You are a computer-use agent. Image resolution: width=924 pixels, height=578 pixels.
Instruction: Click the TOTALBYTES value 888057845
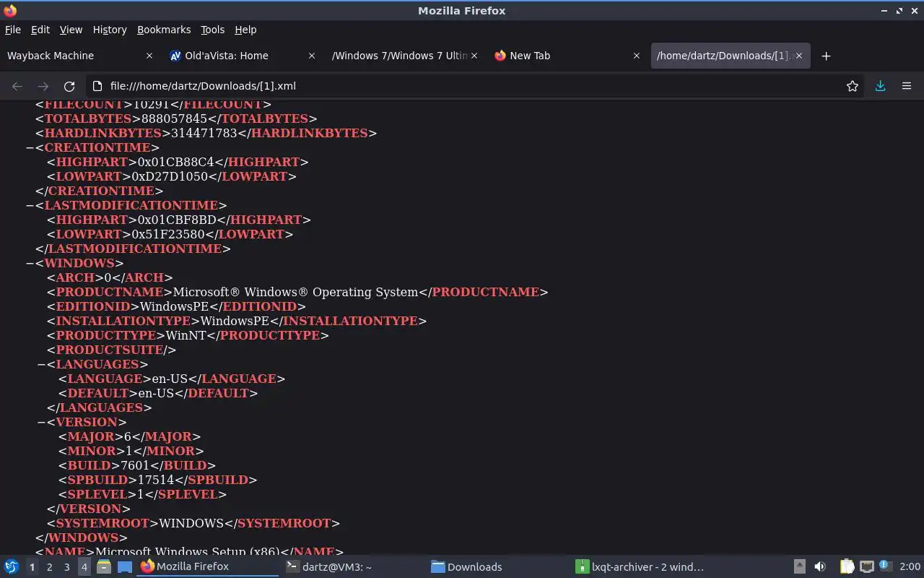[173, 118]
